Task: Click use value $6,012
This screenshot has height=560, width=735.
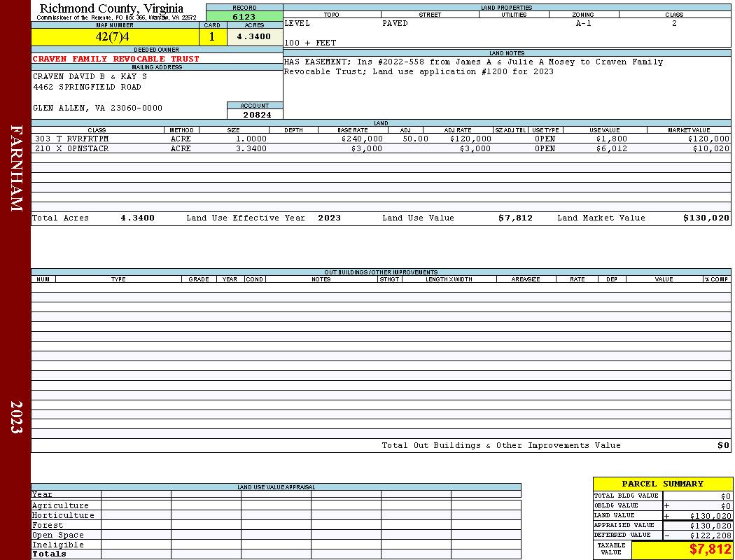Action: tap(612, 148)
